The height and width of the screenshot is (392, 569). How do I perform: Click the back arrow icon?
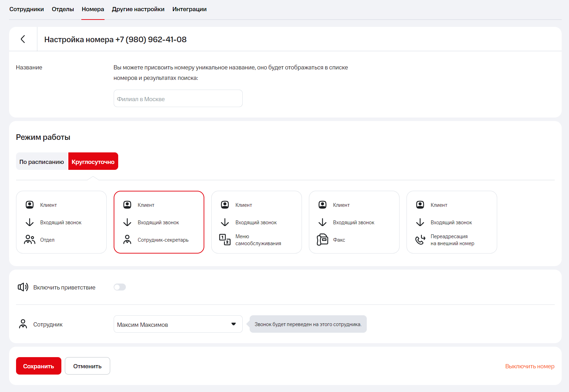tap(23, 39)
